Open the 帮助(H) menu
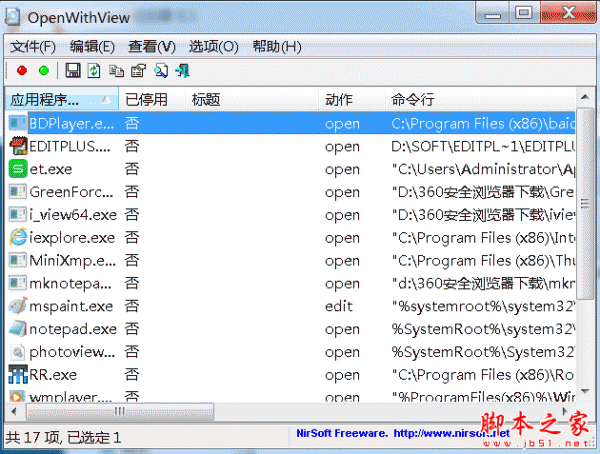This screenshot has width=600, height=454. (277, 47)
